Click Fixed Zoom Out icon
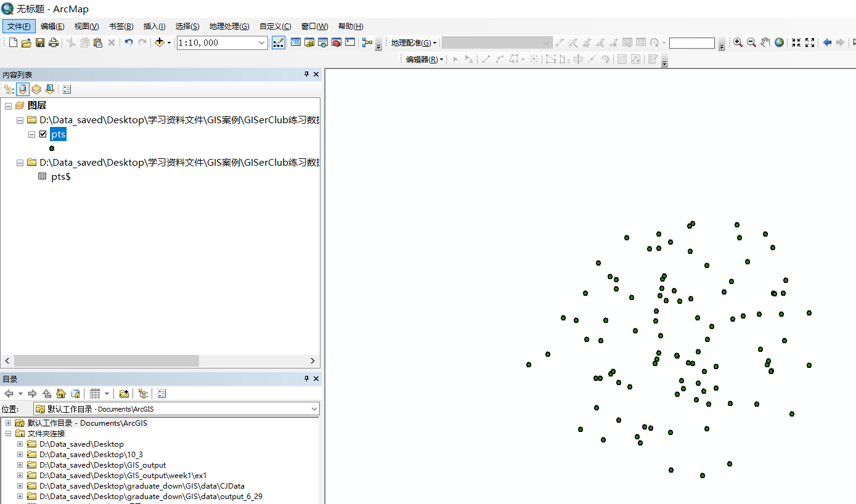 coord(810,43)
